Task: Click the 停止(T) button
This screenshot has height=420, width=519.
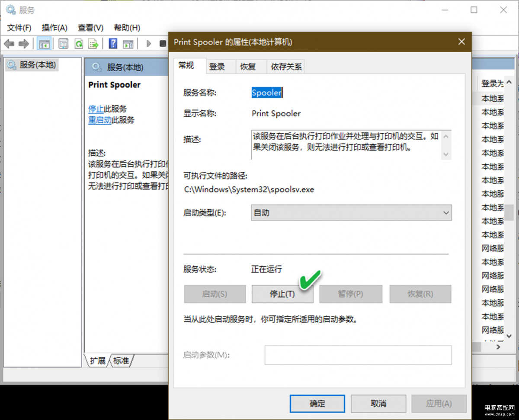Action: [x=282, y=294]
